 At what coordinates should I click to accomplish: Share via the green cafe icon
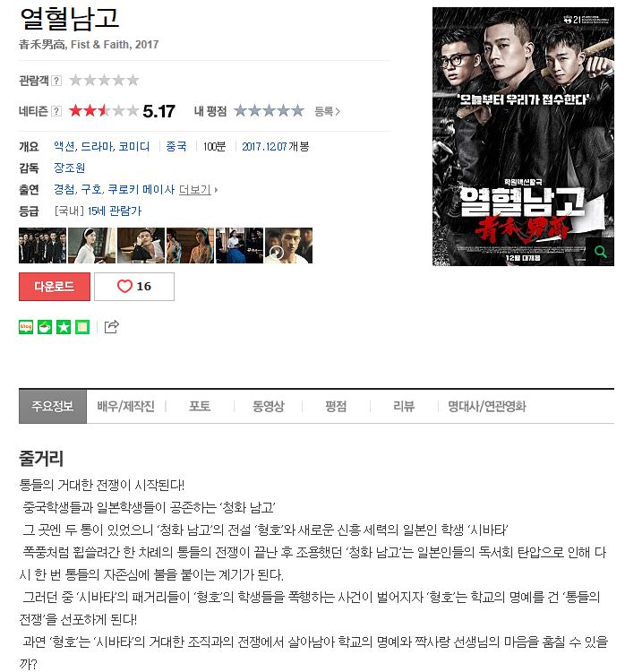tap(45, 327)
